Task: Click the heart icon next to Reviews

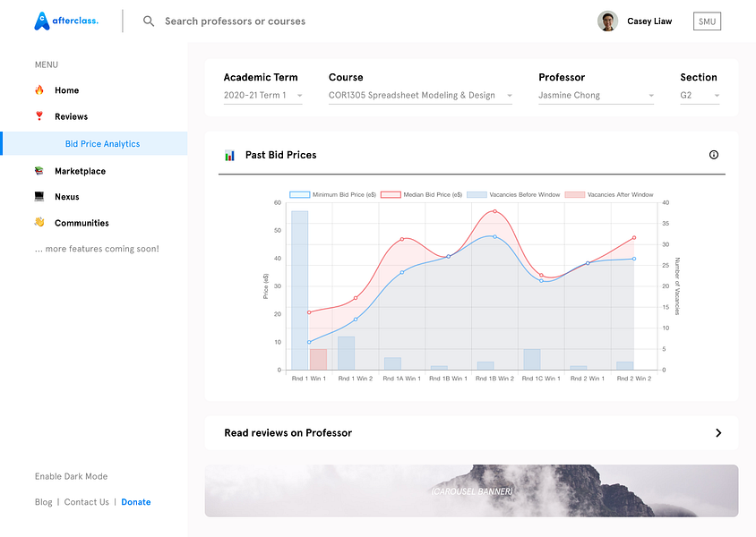Action: (39, 116)
